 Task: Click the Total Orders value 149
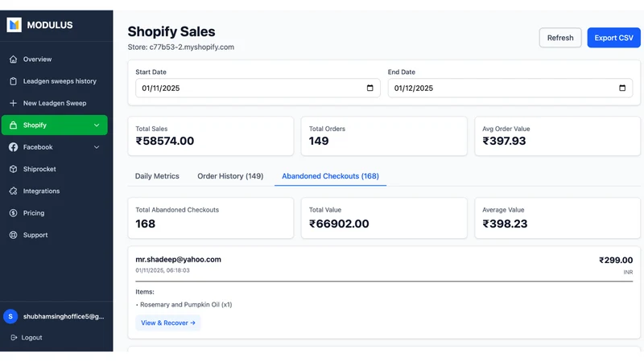tap(319, 141)
